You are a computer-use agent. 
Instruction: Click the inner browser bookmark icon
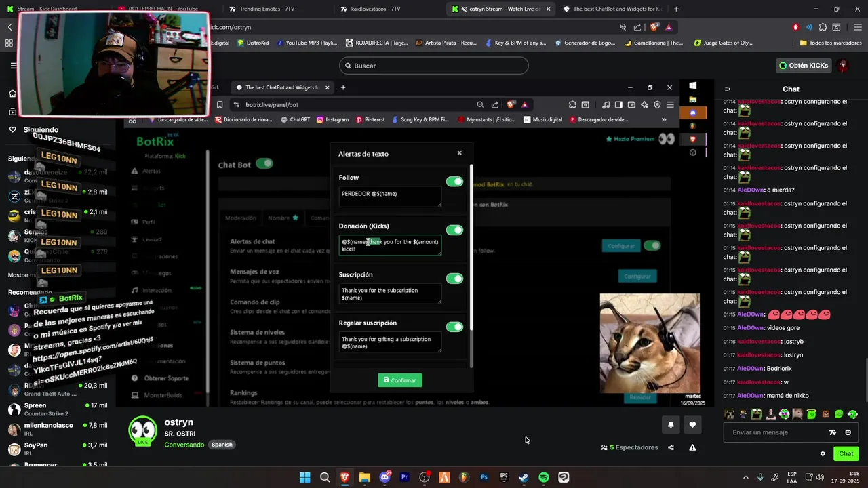(x=220, y=104)
